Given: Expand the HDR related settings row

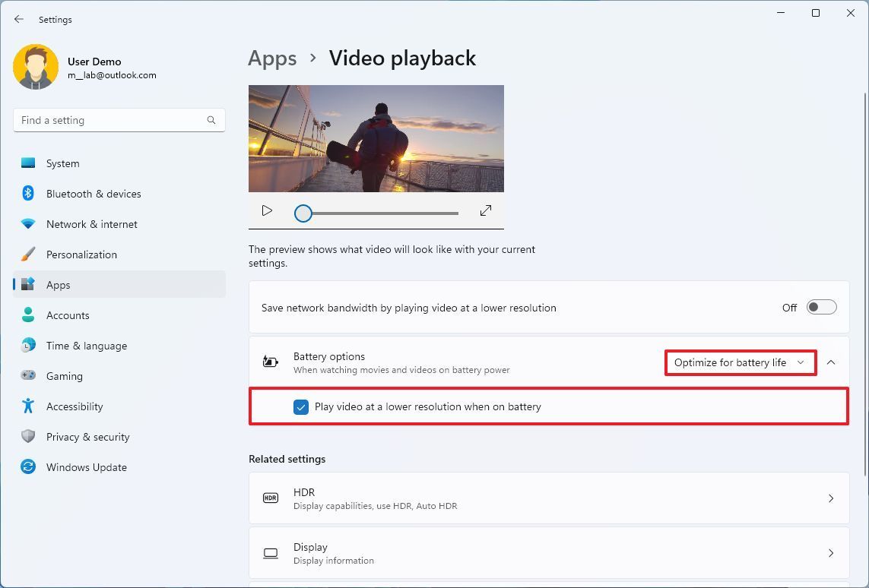Looking at the screenshot, I should pyautogui.click(x=549, y=498).
